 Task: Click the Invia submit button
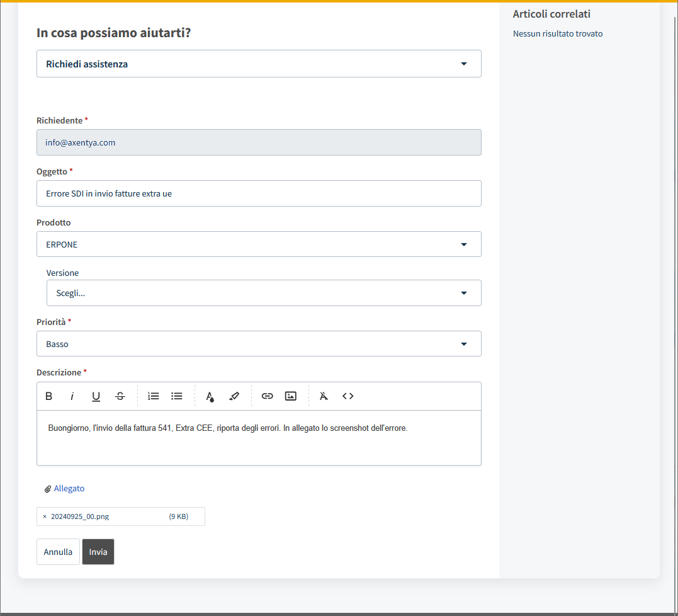98,552
